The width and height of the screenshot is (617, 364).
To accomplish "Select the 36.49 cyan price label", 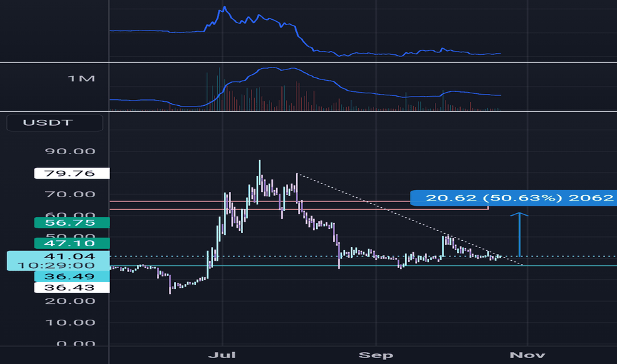I will pos(71,276).
